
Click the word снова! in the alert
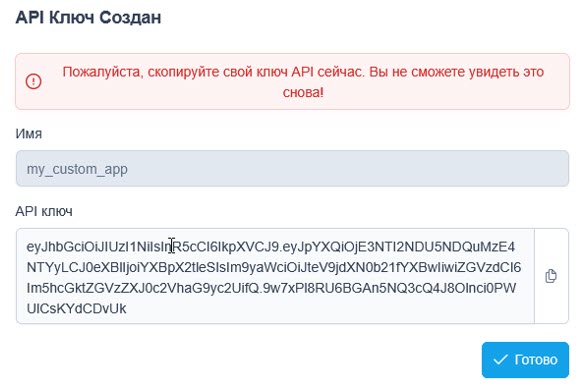303,92
